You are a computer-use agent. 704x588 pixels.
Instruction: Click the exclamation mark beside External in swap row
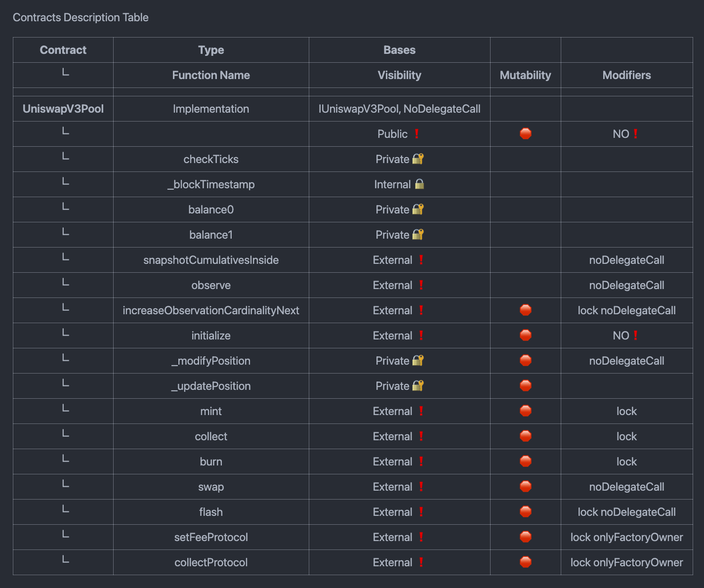click(x=421, y=487)
